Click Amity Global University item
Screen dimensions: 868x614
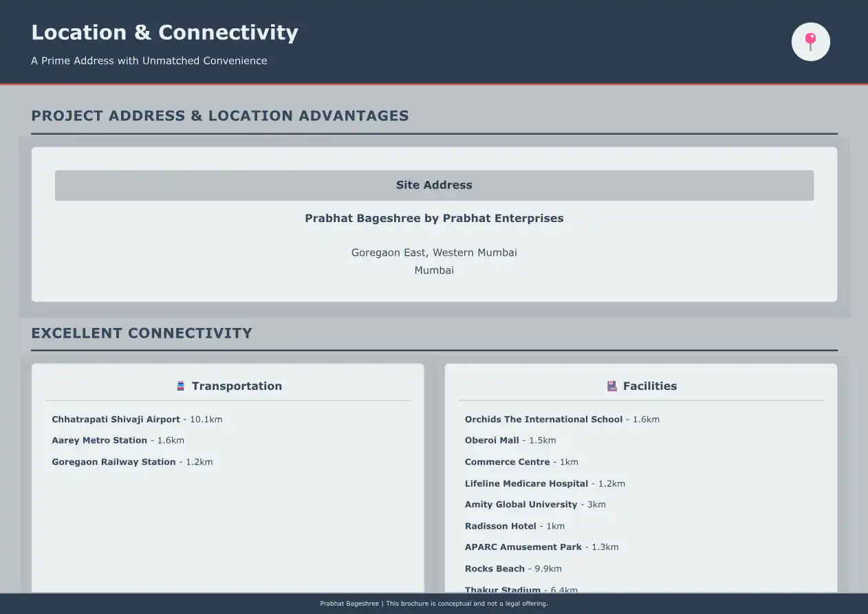coord(534,505)
